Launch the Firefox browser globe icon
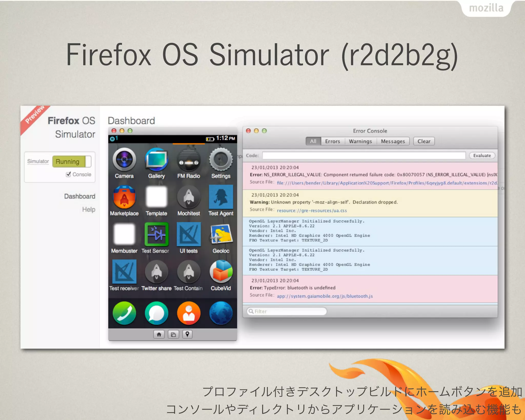The height and width of the screenshot is (420, 525). (x=221, y=313)
